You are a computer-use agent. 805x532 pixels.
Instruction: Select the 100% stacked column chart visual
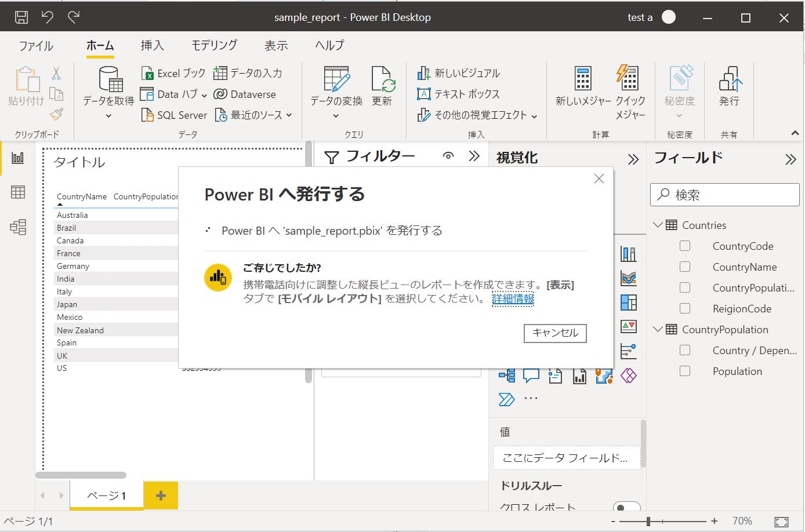(629, 254)
